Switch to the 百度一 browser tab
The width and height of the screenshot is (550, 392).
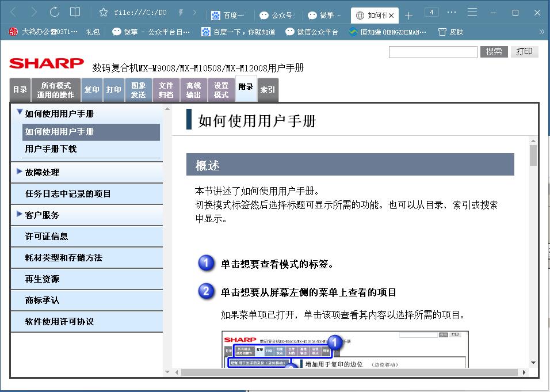tap(228, 15)
